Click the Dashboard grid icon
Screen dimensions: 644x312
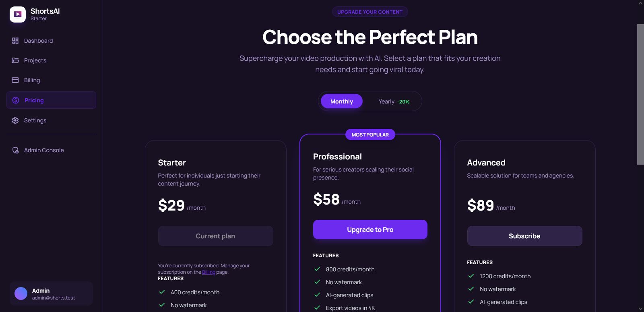coord(15,41)
